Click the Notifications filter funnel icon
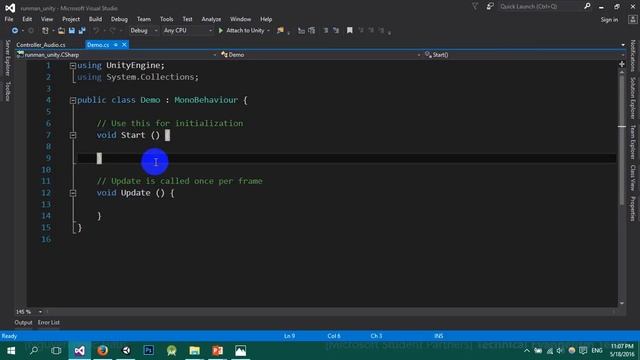Screen dimensions: 640x360 (475, 7)
